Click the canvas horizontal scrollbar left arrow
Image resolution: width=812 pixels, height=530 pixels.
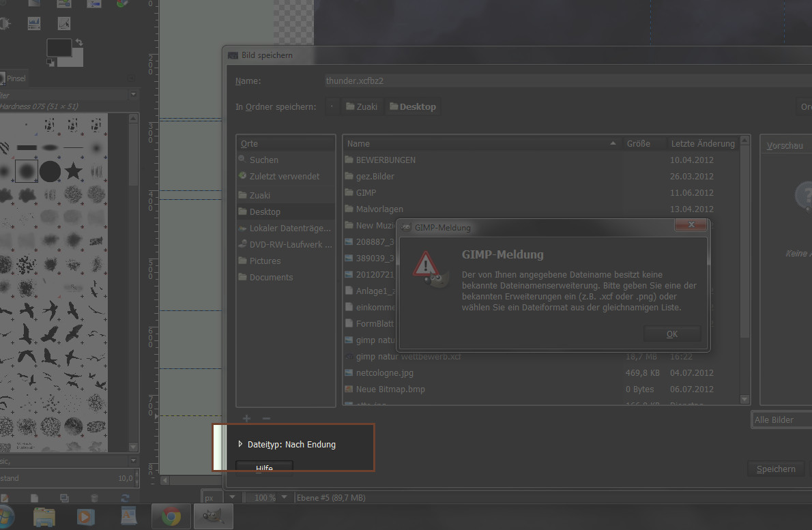click(x=164, y=480)
